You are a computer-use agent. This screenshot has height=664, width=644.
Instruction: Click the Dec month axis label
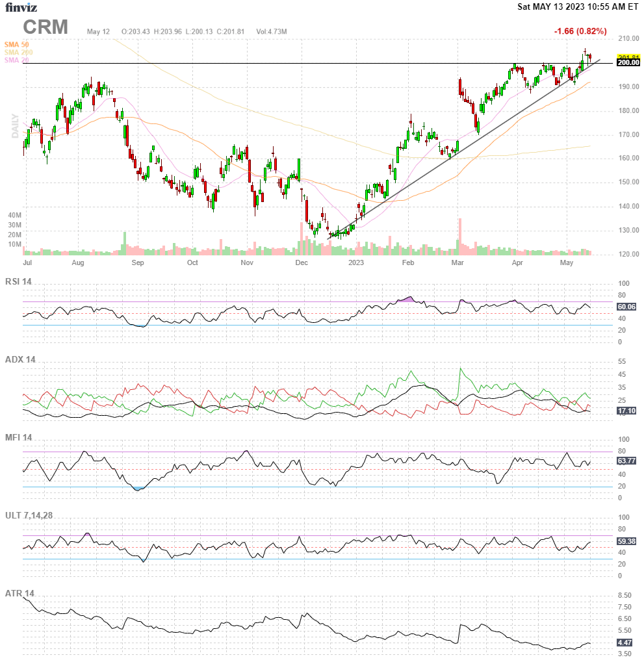tap(302, 262)
